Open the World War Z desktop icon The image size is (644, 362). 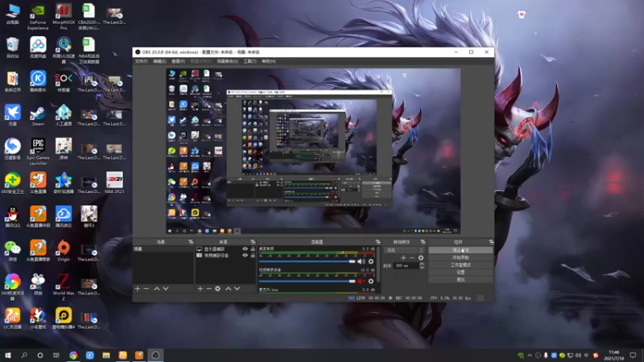(x=64, y=287)
